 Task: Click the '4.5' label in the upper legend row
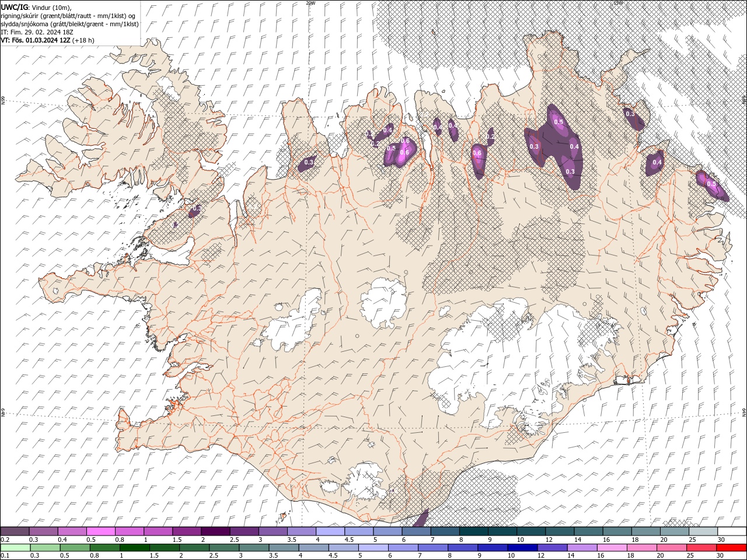click(x=349, y=540)
